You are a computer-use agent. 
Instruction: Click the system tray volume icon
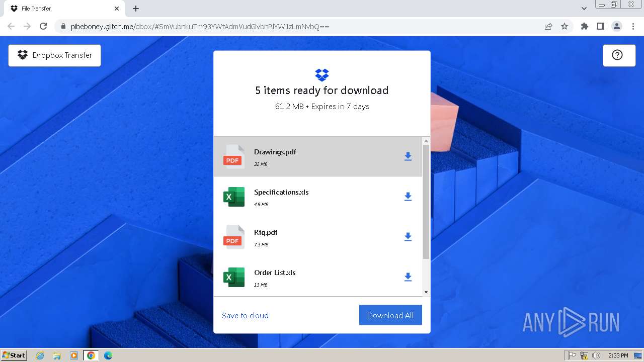[x=597, y=355]
